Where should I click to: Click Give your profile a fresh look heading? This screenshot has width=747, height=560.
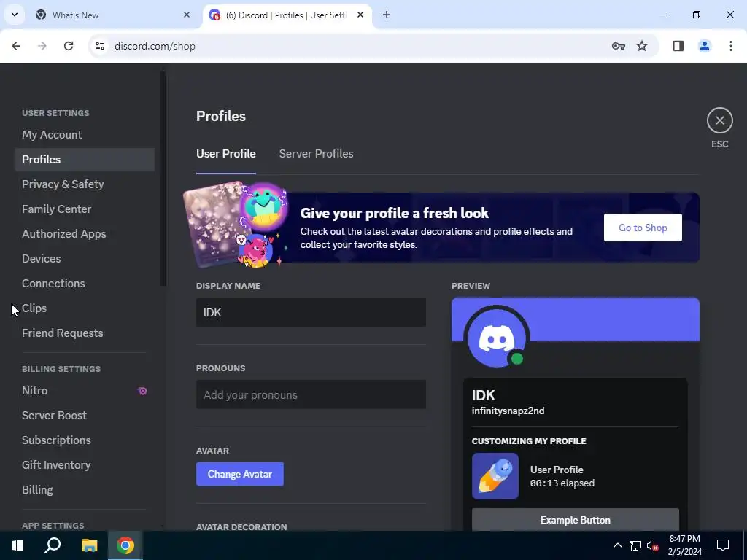click(x=395, y=213)
